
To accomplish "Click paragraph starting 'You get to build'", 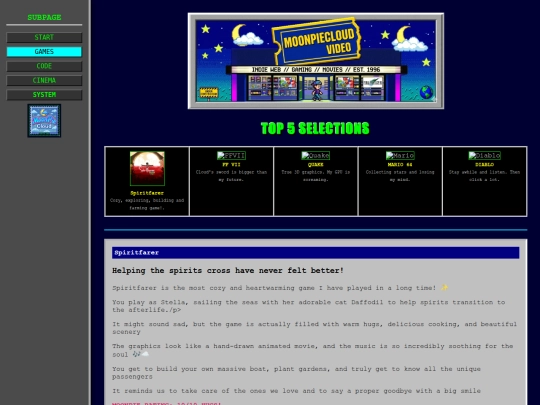I will coord(296,373).
